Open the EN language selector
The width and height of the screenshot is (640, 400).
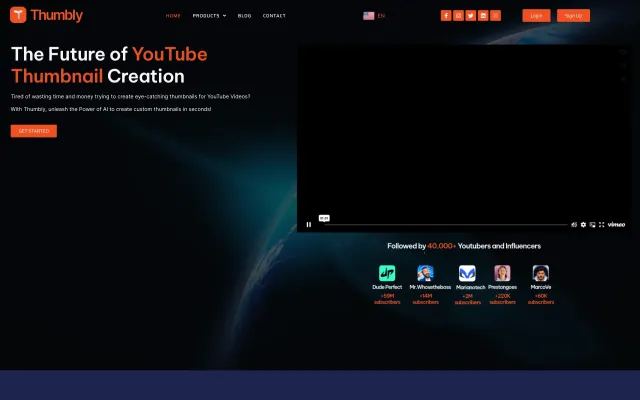click(x=374, y=16)
